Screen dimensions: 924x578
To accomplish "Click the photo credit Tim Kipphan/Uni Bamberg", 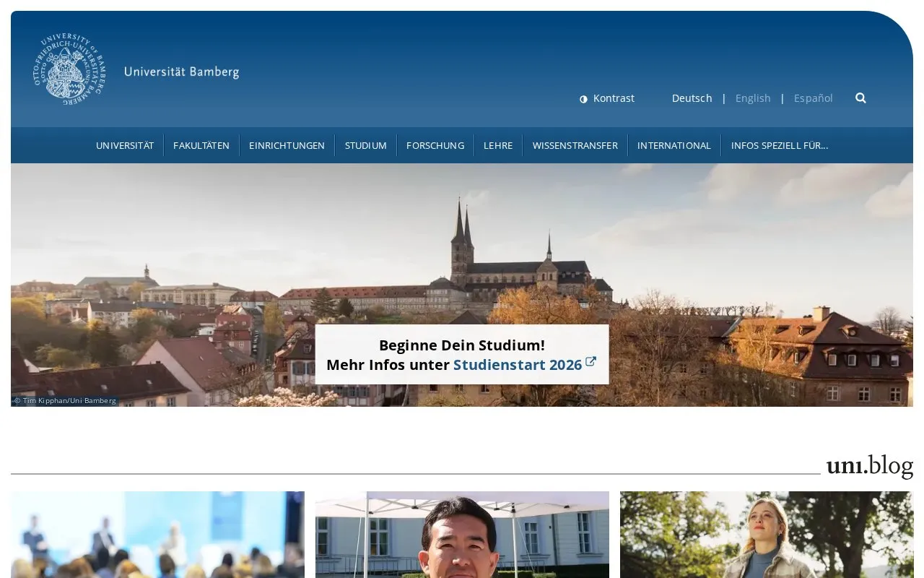I will 65,400.
